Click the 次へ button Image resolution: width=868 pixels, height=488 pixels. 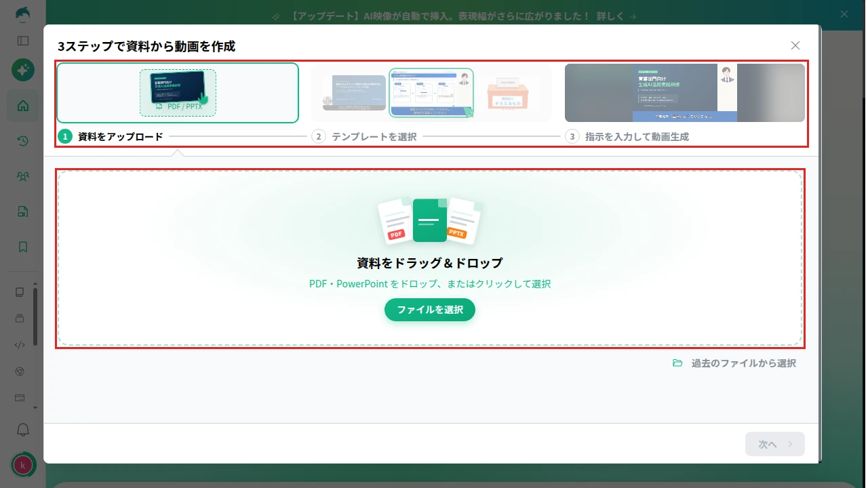[775, 444]
